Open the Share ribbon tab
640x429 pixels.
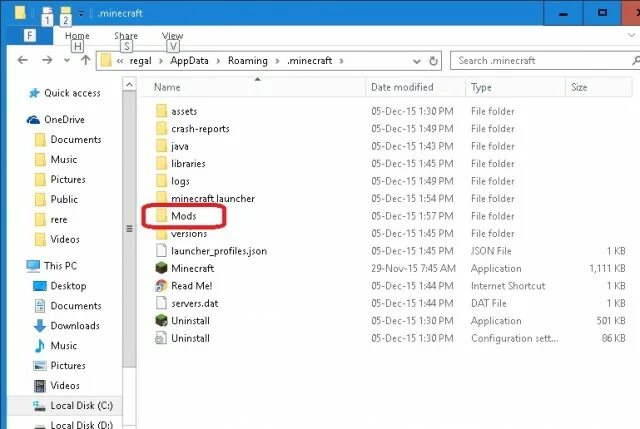(126, 36)
